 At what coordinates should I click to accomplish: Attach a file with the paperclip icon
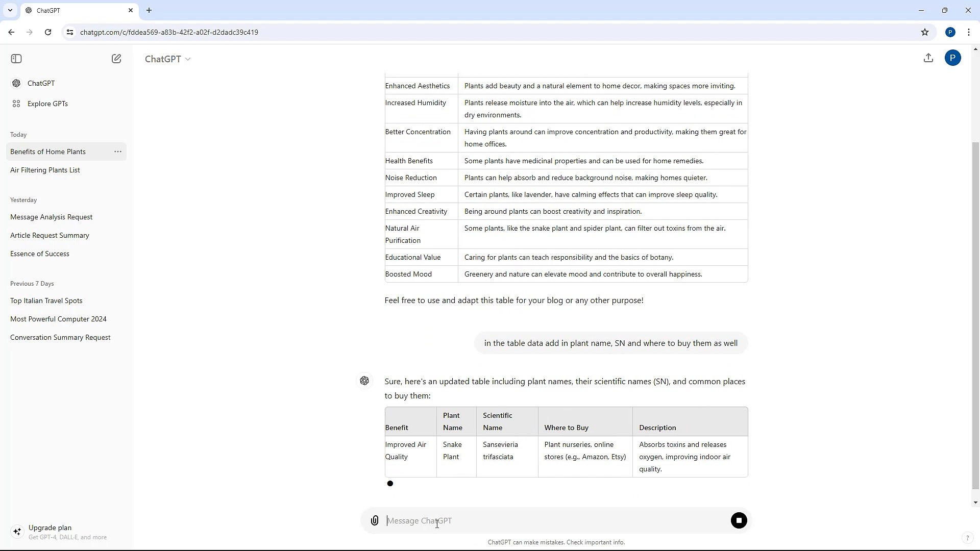(x=374, y=520)
